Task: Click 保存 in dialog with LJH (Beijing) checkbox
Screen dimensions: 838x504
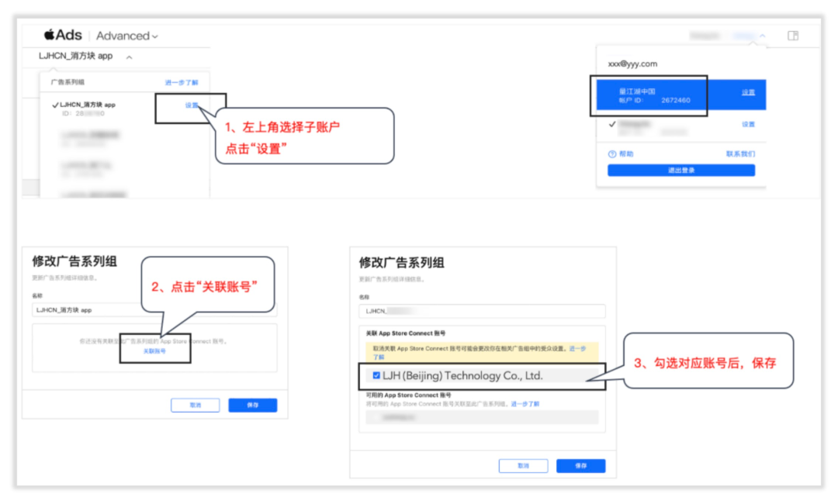Action: point(581,466)
